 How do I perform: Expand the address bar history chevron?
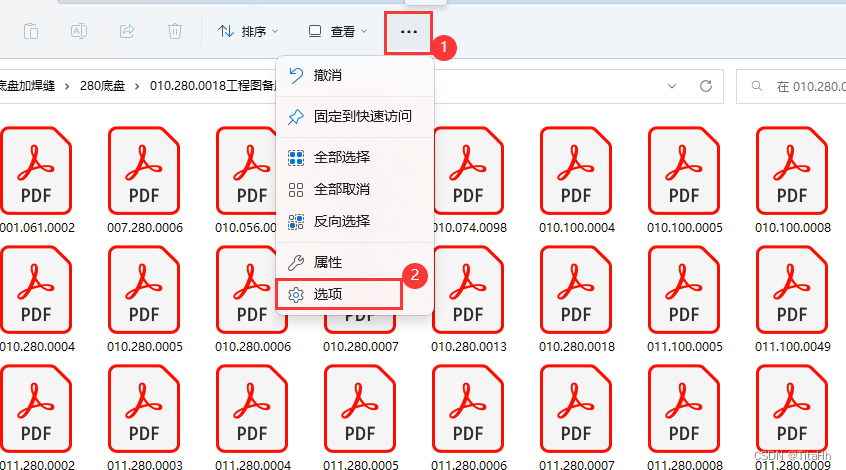tap(672, 86)
